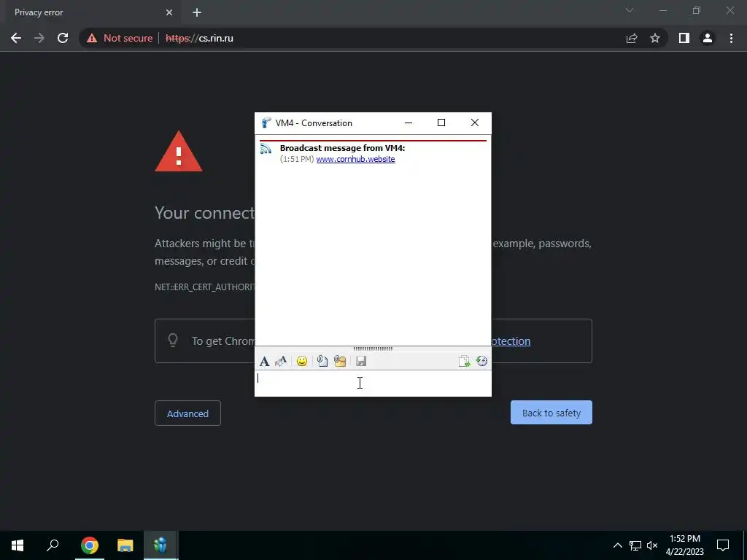Open the message history clock icon
The width and height of the screenshot is (747, 560).
pos(481,362)
